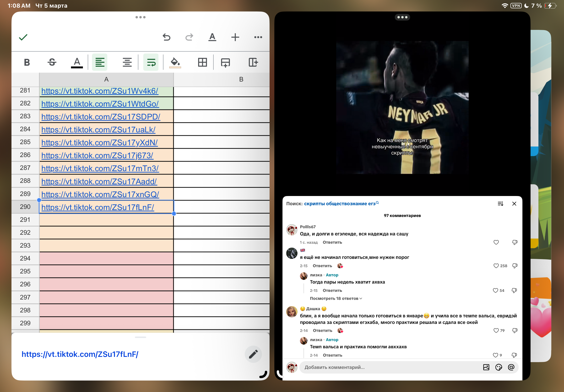Open the sticker picker in comment field
This screenshot has width=564, height=392.
pyautogui.click(x=499, y=367)
